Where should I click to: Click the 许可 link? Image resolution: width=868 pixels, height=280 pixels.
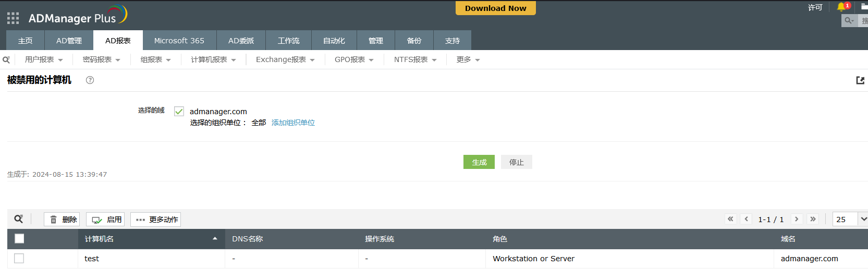pos(815,7)
